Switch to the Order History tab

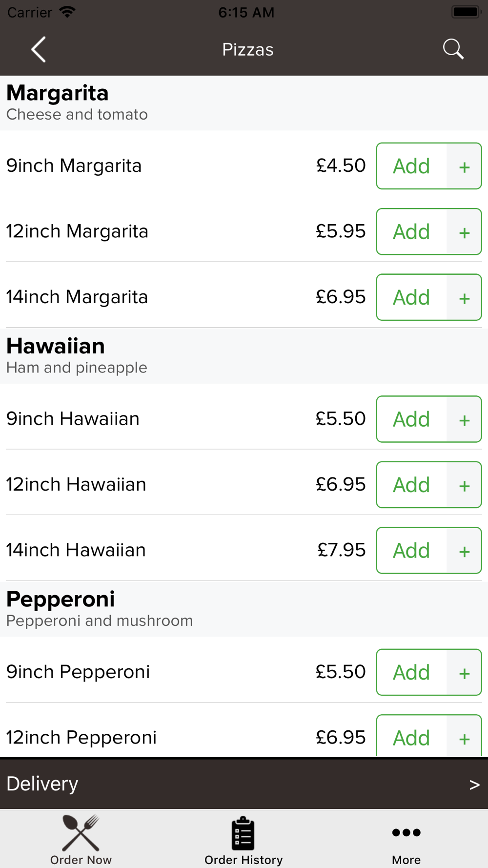click(244, 840)
